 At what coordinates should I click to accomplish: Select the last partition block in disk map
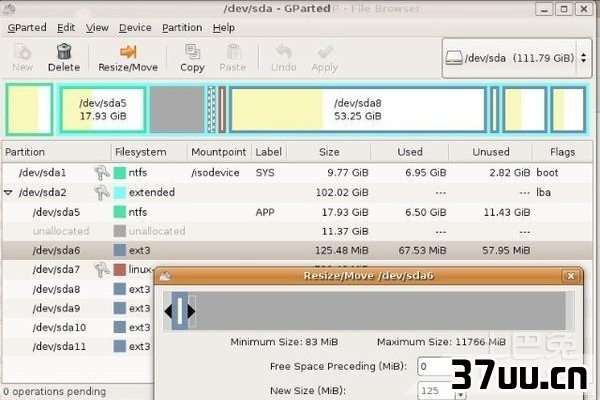click(569, 109)
